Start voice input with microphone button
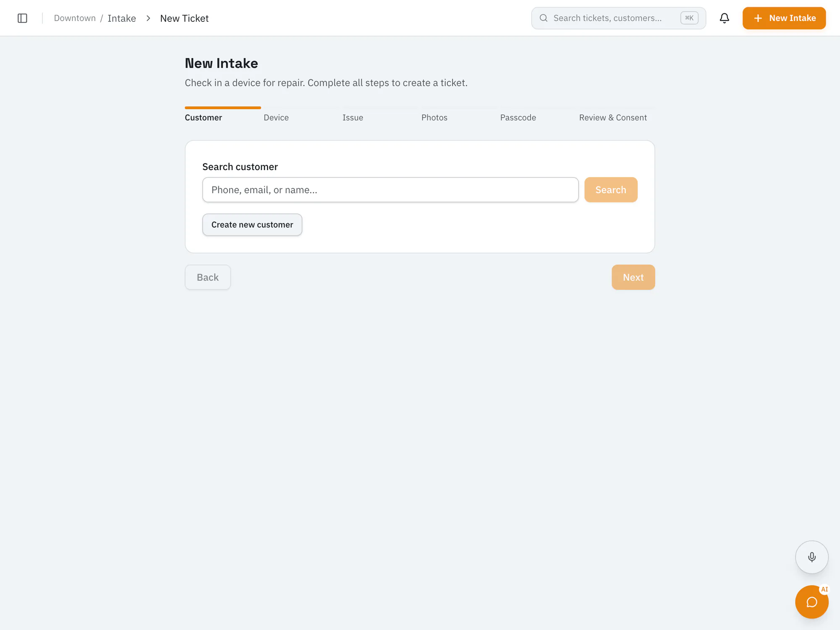840x630 pixels. [x=811, y=557]
